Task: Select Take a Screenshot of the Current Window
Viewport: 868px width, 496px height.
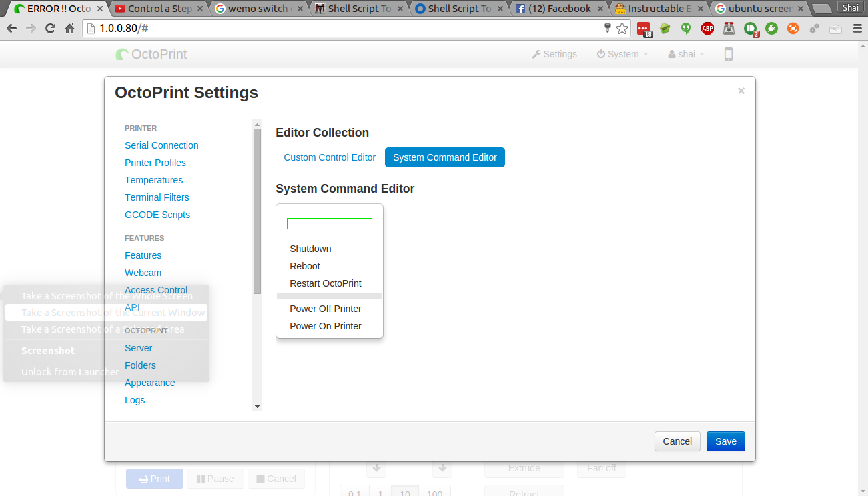Action: [x=106, y=313]
